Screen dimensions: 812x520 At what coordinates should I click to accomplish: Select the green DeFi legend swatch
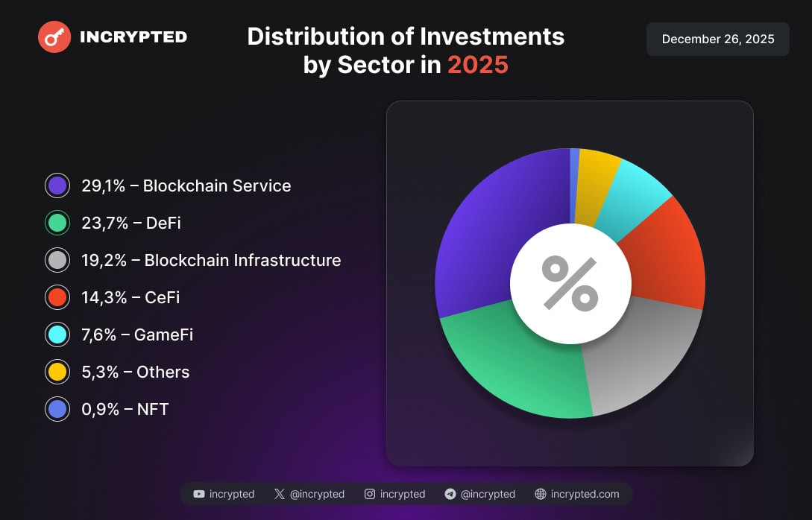click(x=57, y=223)
